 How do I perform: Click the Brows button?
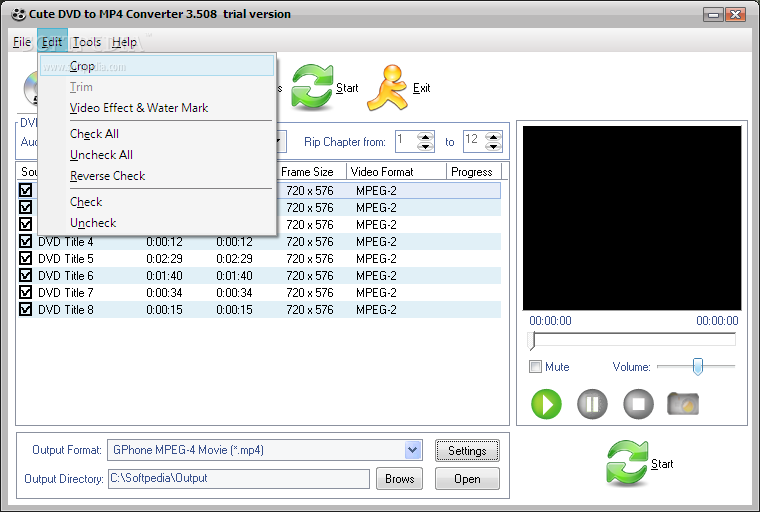(x=399, y=479)
